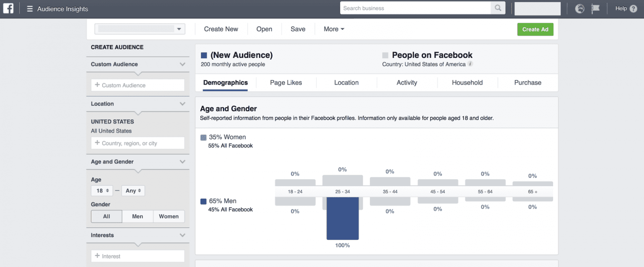This screenshot has width=644, height=267.
Task: Focus the Search business field
Action: [x=415, y=8]
